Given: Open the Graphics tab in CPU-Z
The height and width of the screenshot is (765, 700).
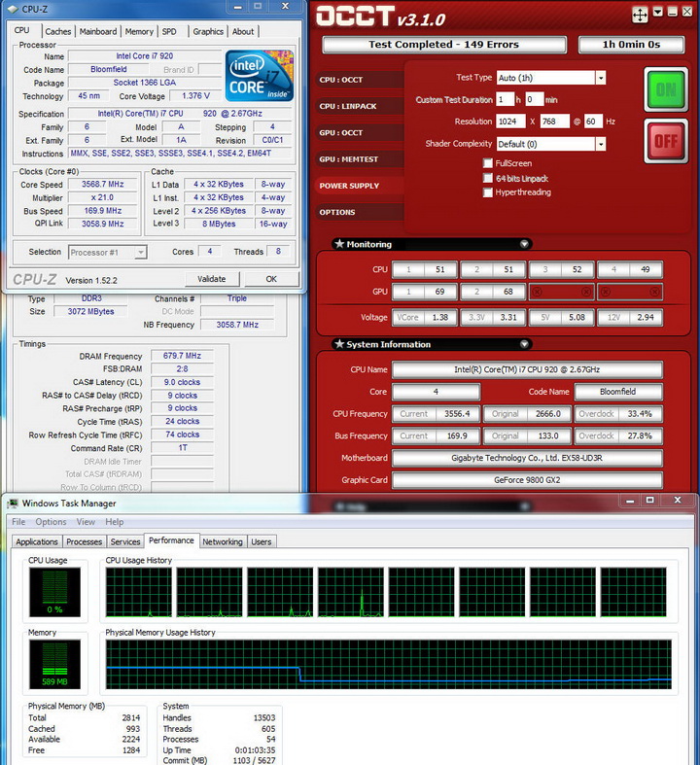Looking at the screenshot, I should coord(208,32).
